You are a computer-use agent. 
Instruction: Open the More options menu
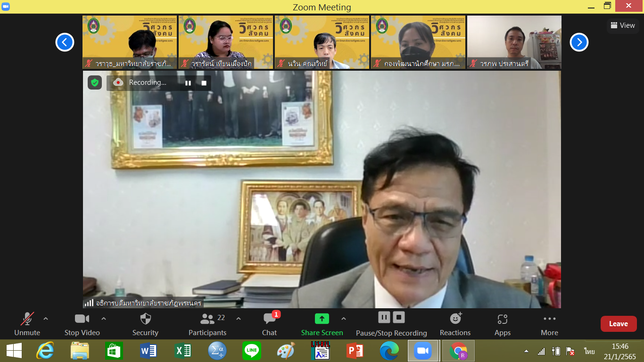pos(550,324)
